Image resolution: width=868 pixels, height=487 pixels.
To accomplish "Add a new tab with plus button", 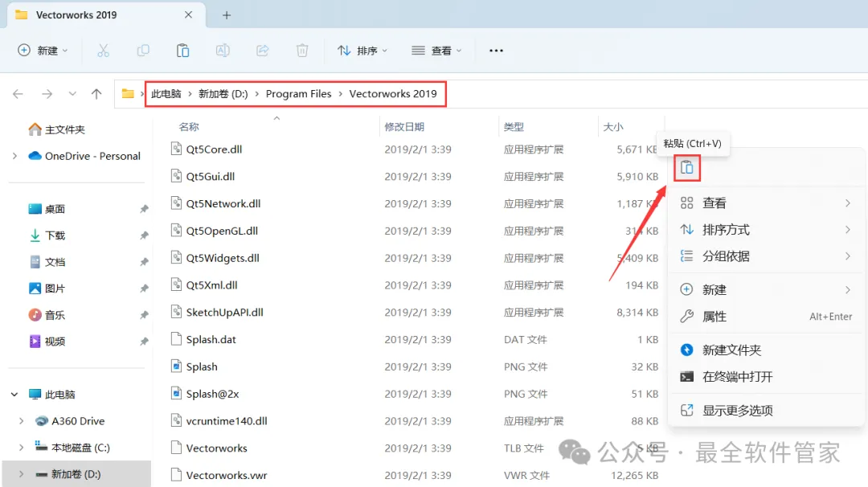I will (227, 15).
